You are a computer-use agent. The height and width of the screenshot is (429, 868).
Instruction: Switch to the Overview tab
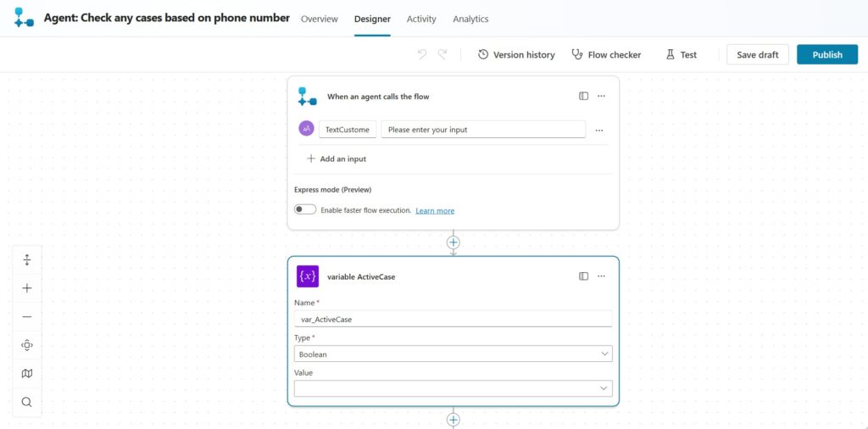(319, 19)
